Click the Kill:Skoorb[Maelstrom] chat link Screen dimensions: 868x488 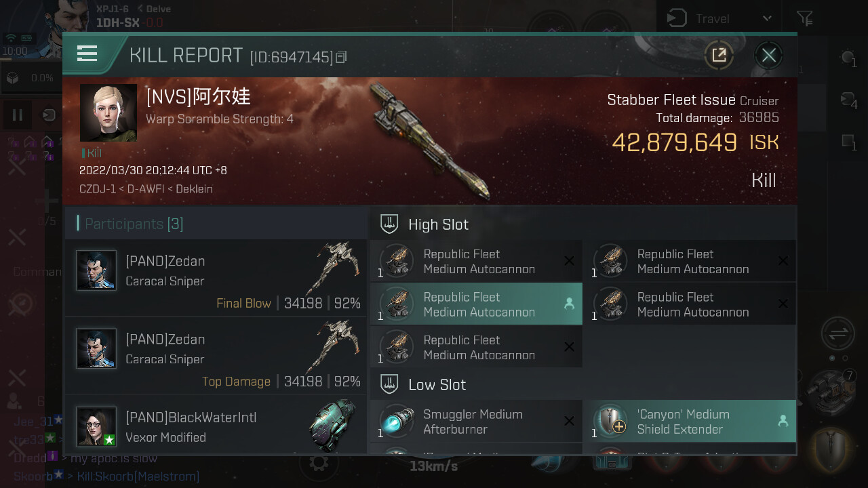point(138,476)
